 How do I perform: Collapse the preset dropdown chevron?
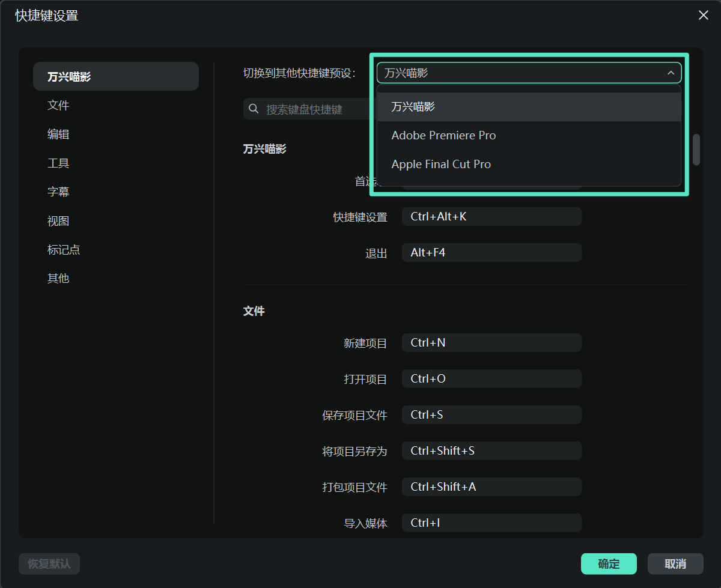(x=671, y=73)
